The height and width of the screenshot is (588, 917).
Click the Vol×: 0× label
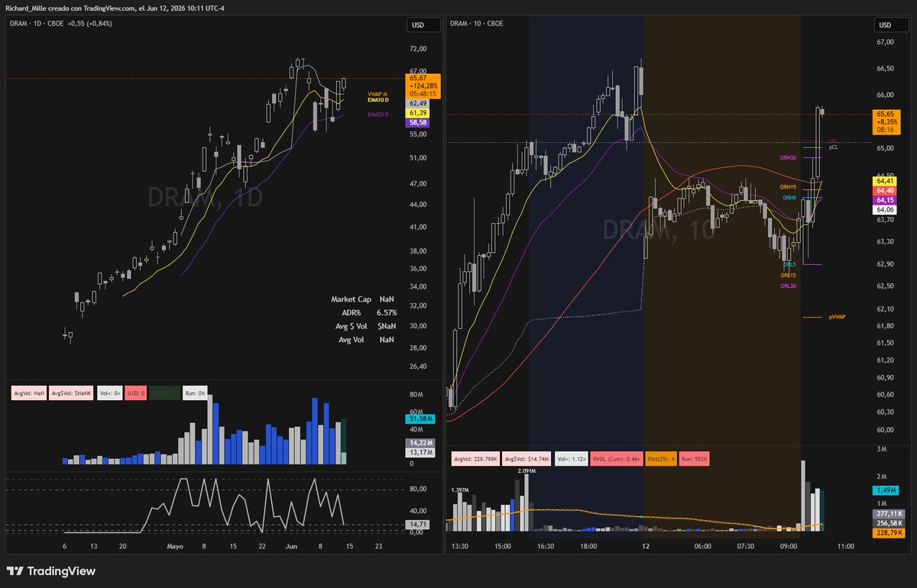pos(112,394)
